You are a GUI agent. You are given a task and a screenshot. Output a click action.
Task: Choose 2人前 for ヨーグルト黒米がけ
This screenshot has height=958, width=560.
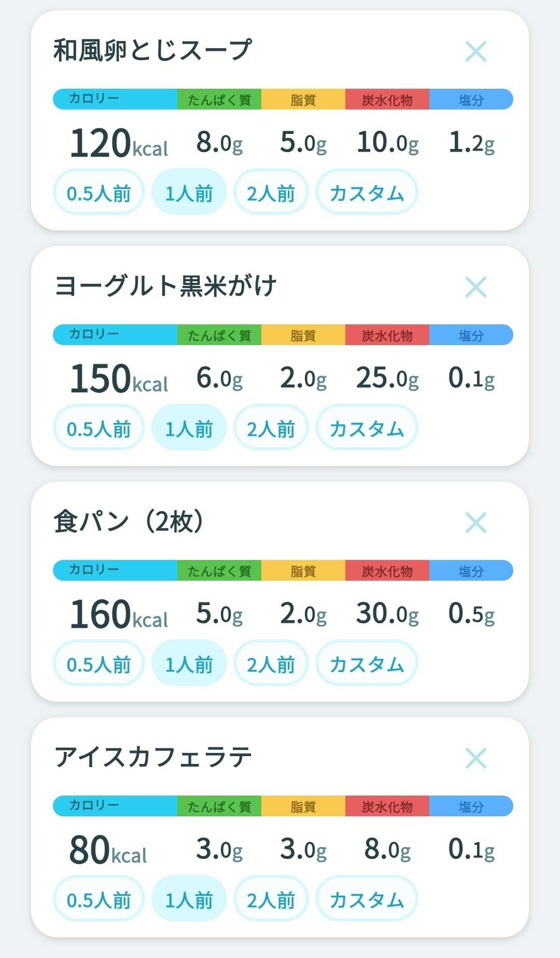271,428
